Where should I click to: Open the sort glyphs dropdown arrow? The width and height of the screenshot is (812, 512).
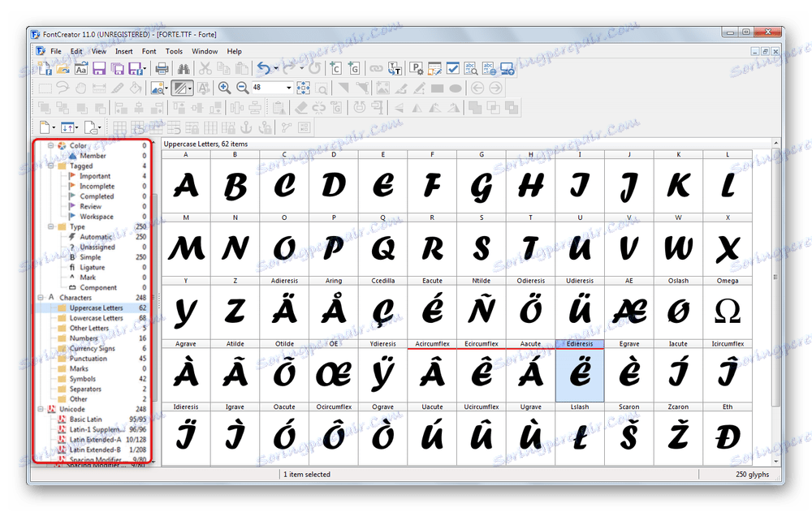coord(76,127)
